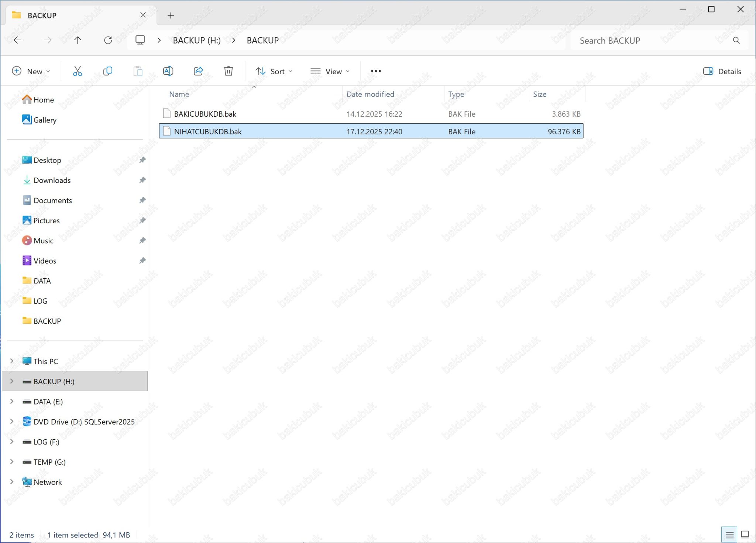Switch to thumbnail layout in status bar
The image size is (756, 543).
point(745,534)
